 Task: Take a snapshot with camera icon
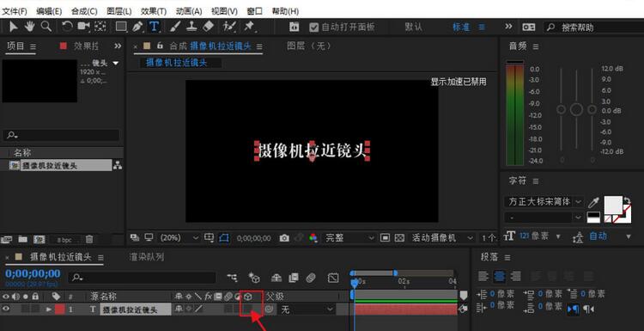pyautogui.click(x=284, y=238)
